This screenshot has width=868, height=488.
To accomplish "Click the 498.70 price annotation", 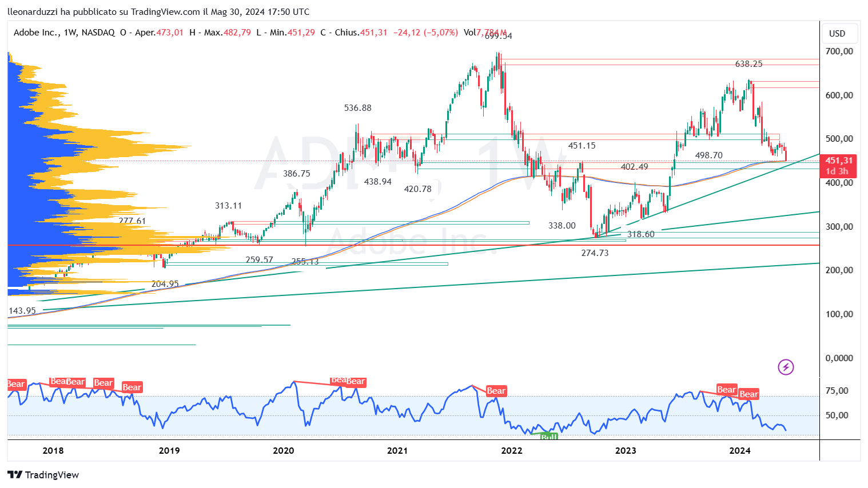I will coord(708,155).
